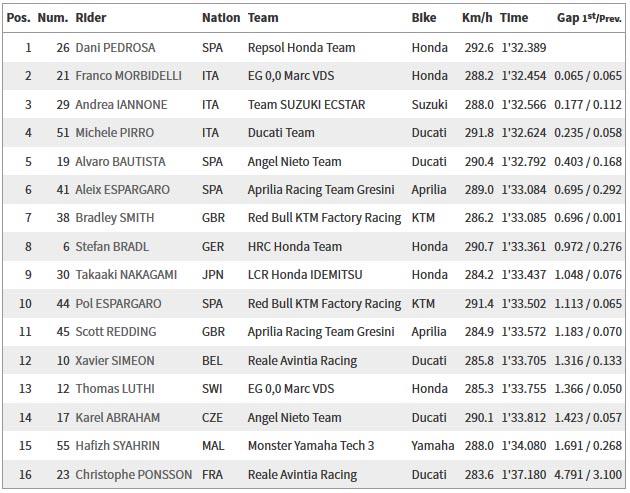The image size is (630, 493).
Task: Click Pol ESPARGARO's name
Action: pyautogui.click(x=119, y=304)
